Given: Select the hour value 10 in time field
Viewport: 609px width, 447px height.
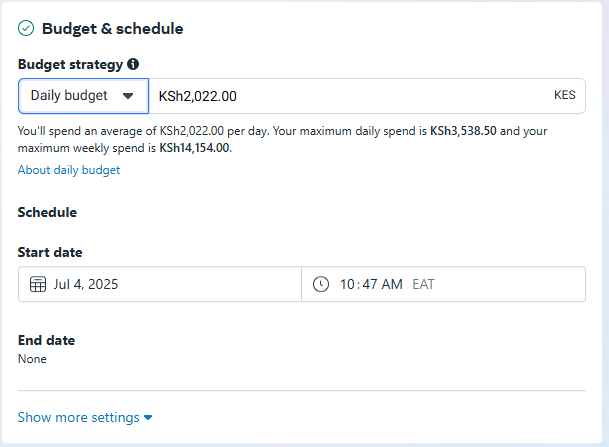Looking at the screenshot, I should (x=347, y=284).
